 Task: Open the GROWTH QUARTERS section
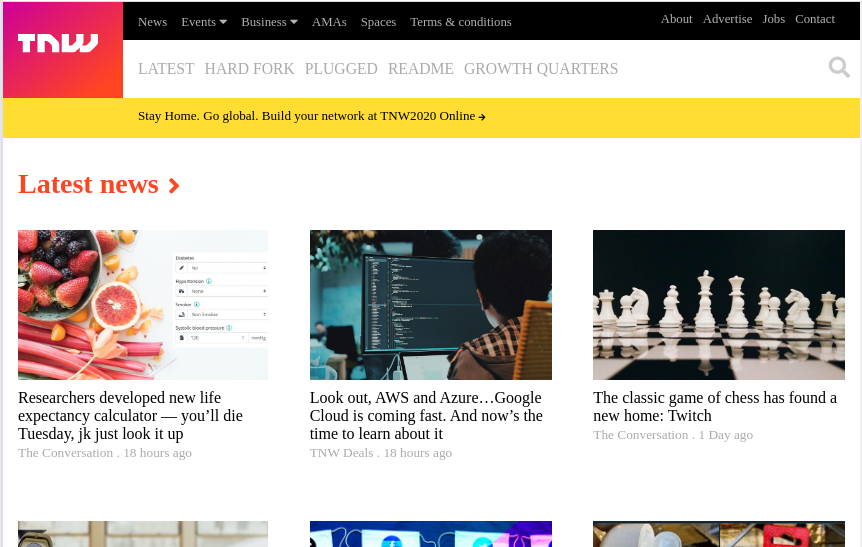pyautogui.click(x=540, y=69)
